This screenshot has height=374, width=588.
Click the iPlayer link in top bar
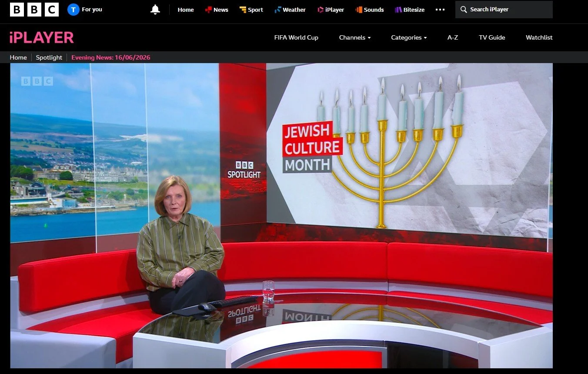click(x=334, y=10)
